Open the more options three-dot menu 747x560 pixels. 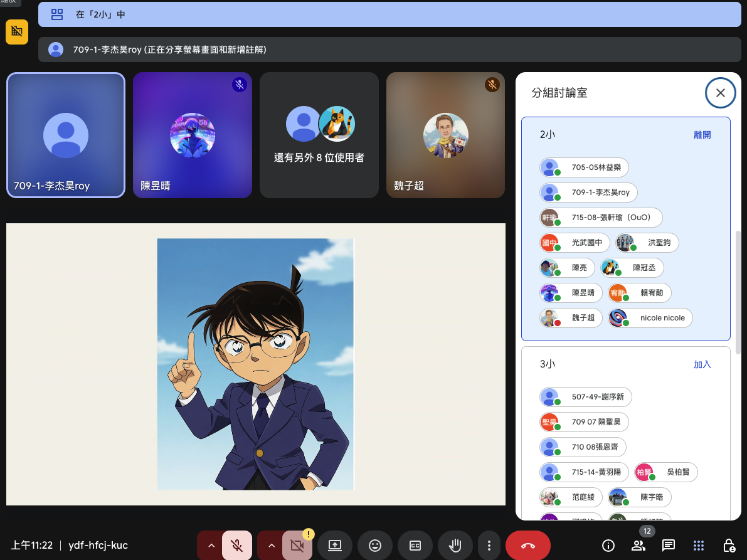tap(489, 545)
